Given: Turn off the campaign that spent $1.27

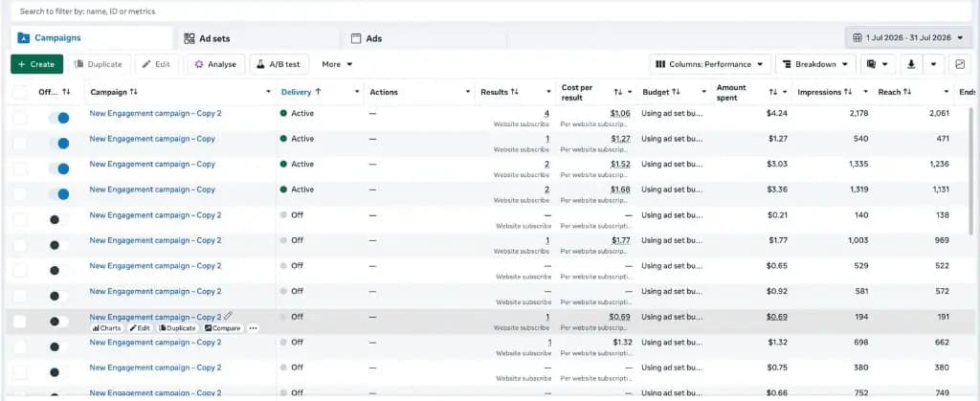Looking at the screenshot, I should click(x=58, y=143).
